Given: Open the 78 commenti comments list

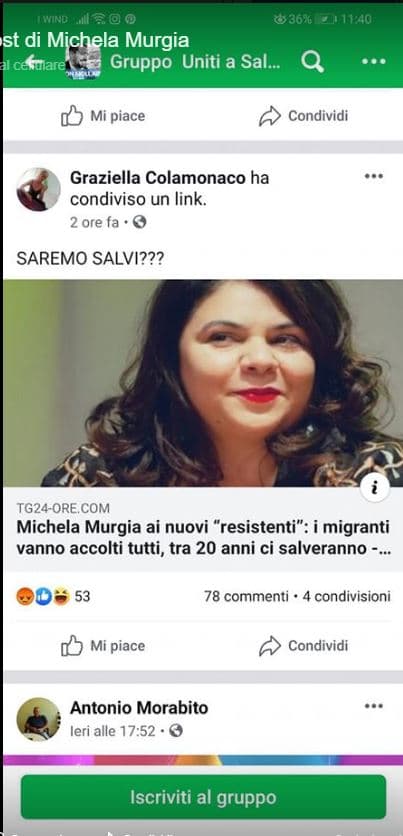Looking at the screenshot, I should coord(246,597).
